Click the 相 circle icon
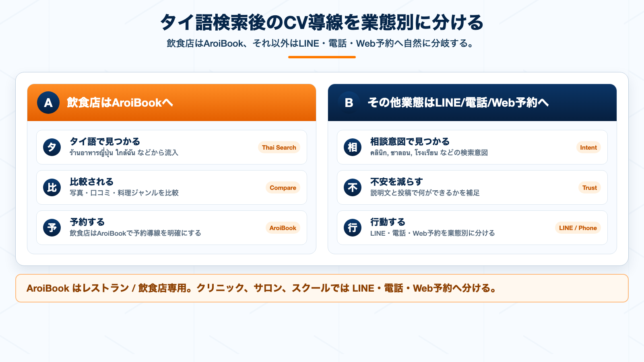Viewport: 644px width, 362px height. coord(353,147)
